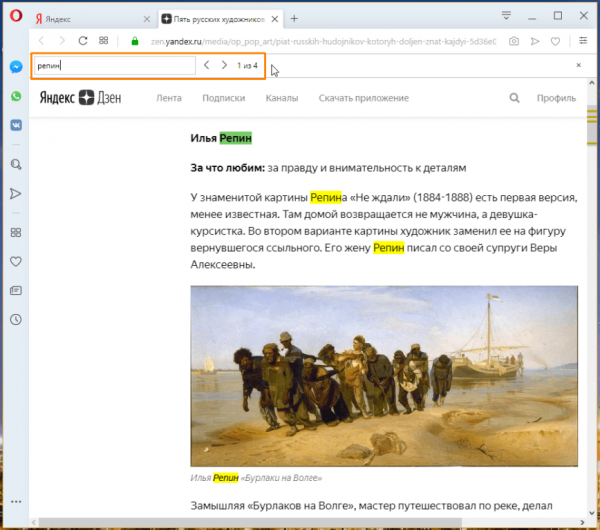Open a new tab
Viewport: 600px width, 530px height.
294,18
